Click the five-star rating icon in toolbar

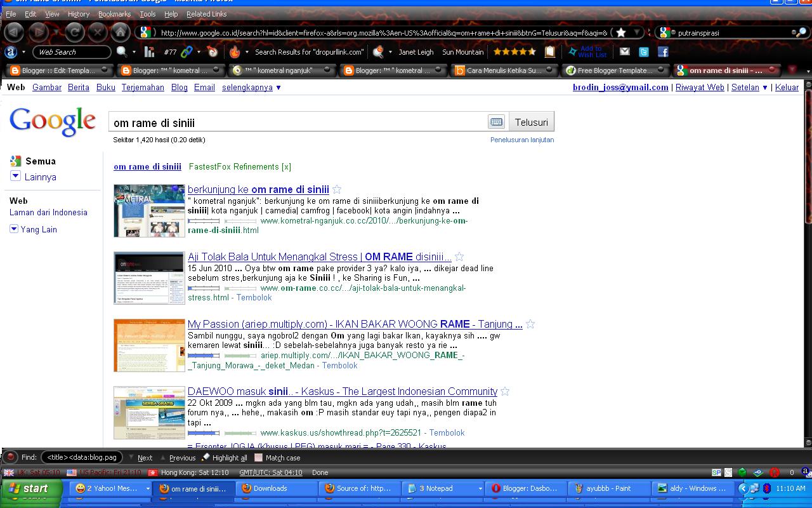pyautogui.click(x=514, y=52)
